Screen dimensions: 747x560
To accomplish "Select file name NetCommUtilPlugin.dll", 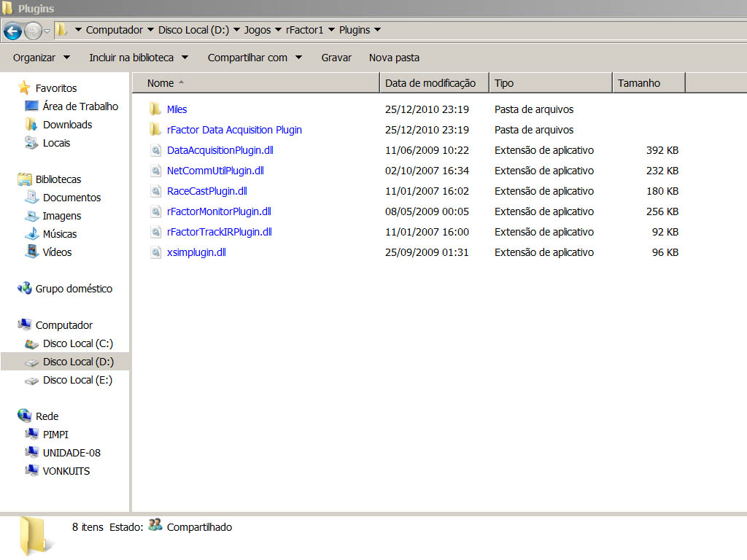I will [x=215, y=171].
